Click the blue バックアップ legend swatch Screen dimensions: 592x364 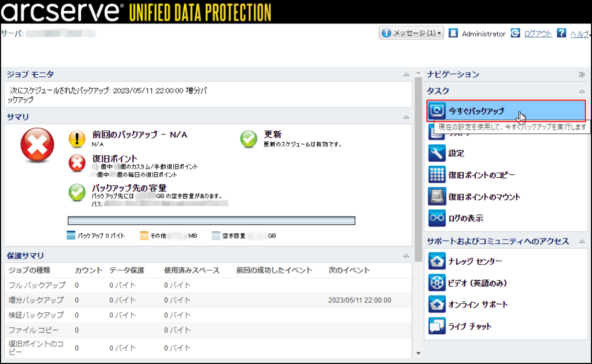pyautogui.click(x=71, y=235)
